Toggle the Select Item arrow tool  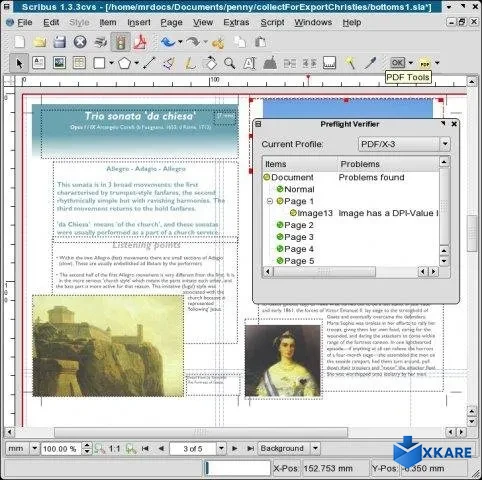[x=19, y=63]
